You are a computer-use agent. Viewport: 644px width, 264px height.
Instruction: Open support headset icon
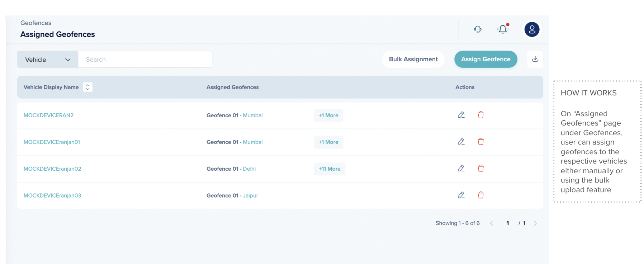[478, 29]
